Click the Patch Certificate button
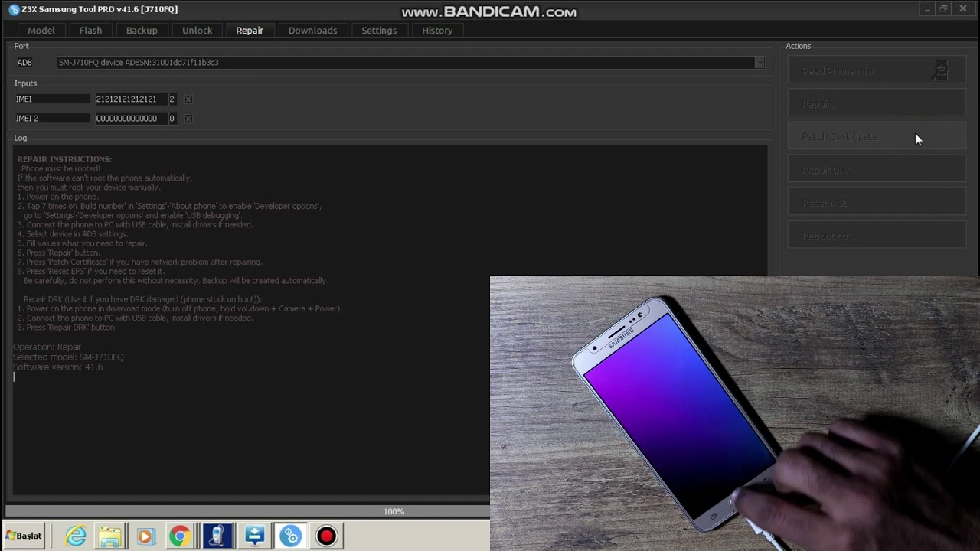 (877, 137)
